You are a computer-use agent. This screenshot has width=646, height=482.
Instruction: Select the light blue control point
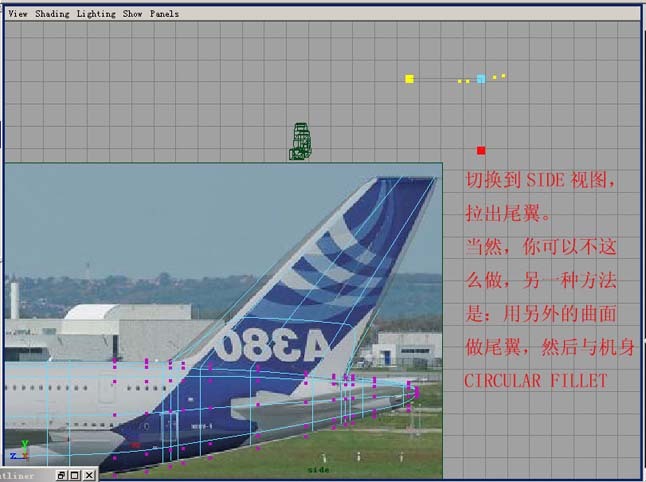[481, 79]
